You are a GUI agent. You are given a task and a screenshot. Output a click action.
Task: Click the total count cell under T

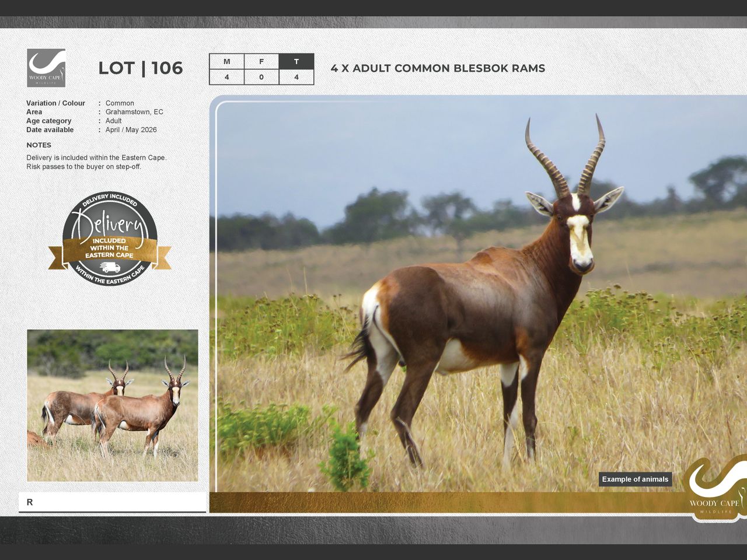[296, 77]
